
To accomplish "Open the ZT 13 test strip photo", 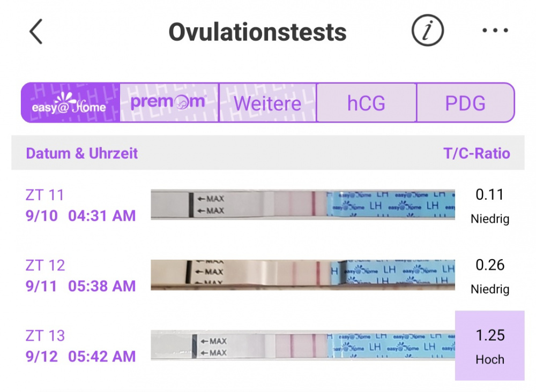I will tap(303, 345).
